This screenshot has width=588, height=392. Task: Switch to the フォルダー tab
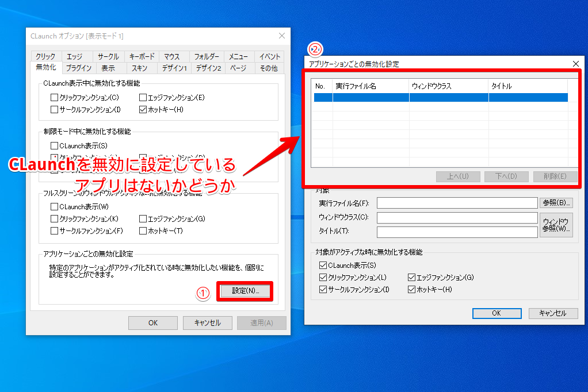(207, 56)
